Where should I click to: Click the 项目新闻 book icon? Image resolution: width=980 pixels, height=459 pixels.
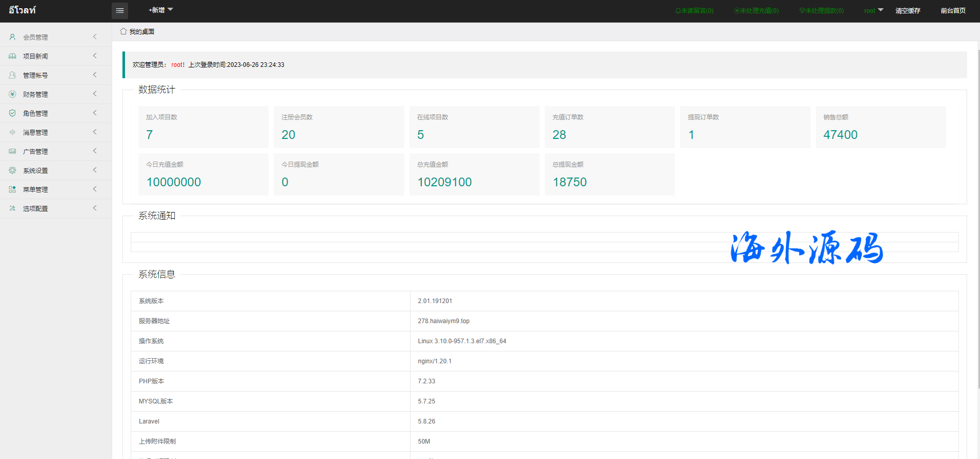click(x=12, y=56)
